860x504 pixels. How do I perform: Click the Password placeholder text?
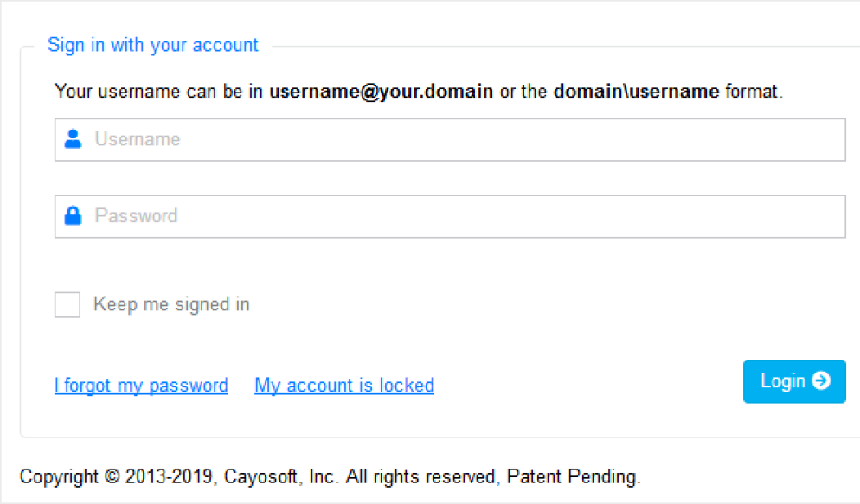136,216
